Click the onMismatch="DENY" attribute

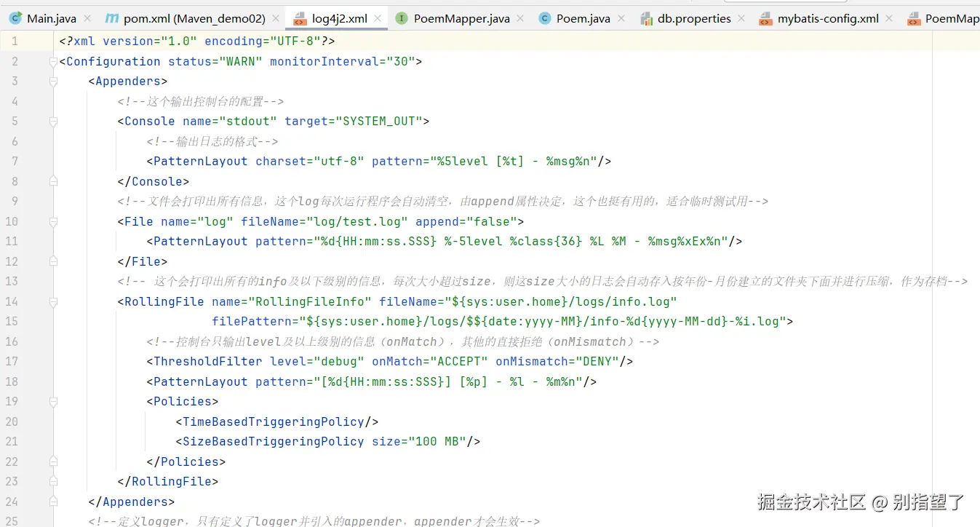pos(557,362)
